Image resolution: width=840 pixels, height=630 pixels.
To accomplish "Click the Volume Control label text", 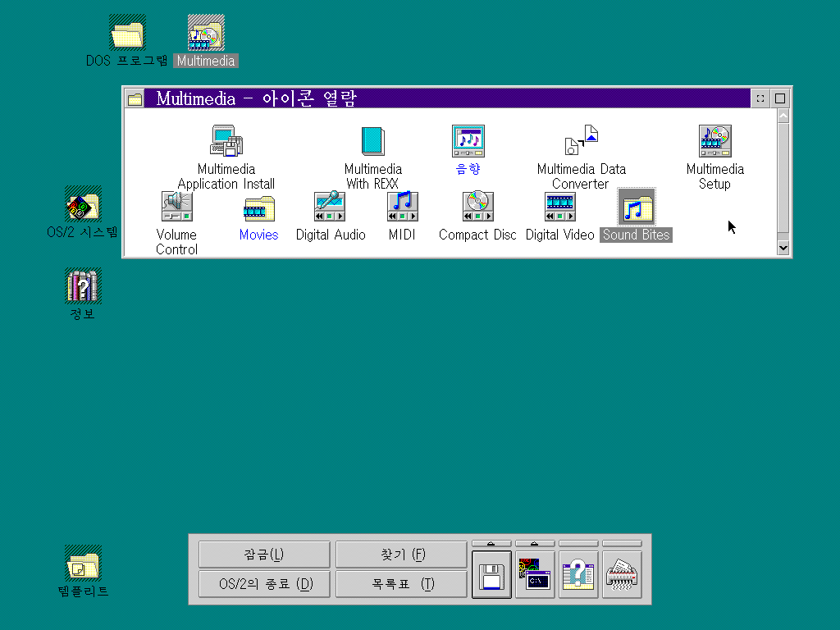I will 177,242.
